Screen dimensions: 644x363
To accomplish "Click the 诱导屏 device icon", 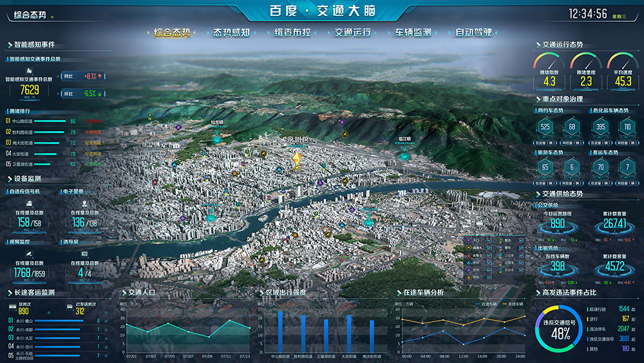I will point(85,254).
